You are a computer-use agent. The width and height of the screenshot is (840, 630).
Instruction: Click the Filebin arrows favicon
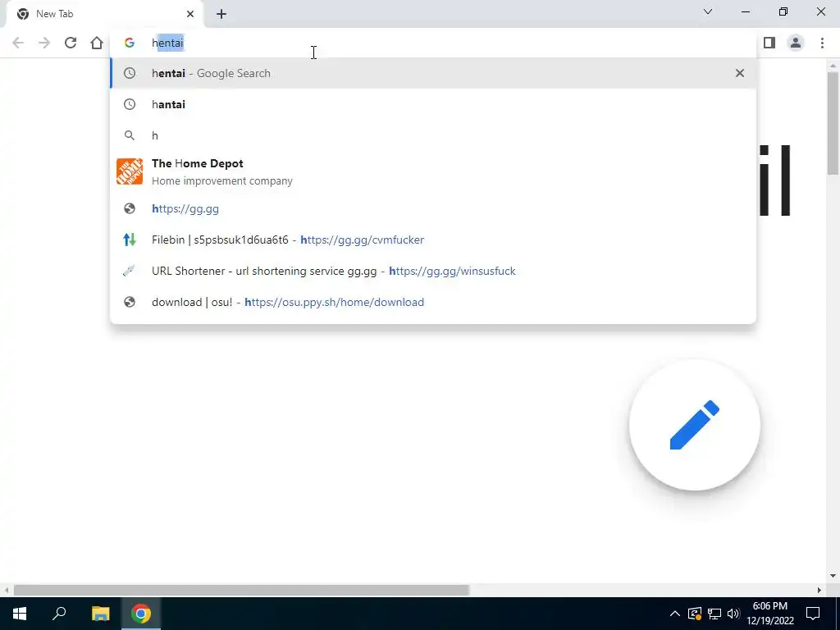(x=130, y=240)
